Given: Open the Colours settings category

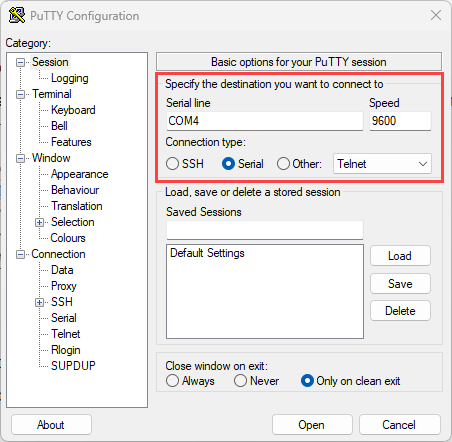Looking at the screenshot, I should [68, 238].
